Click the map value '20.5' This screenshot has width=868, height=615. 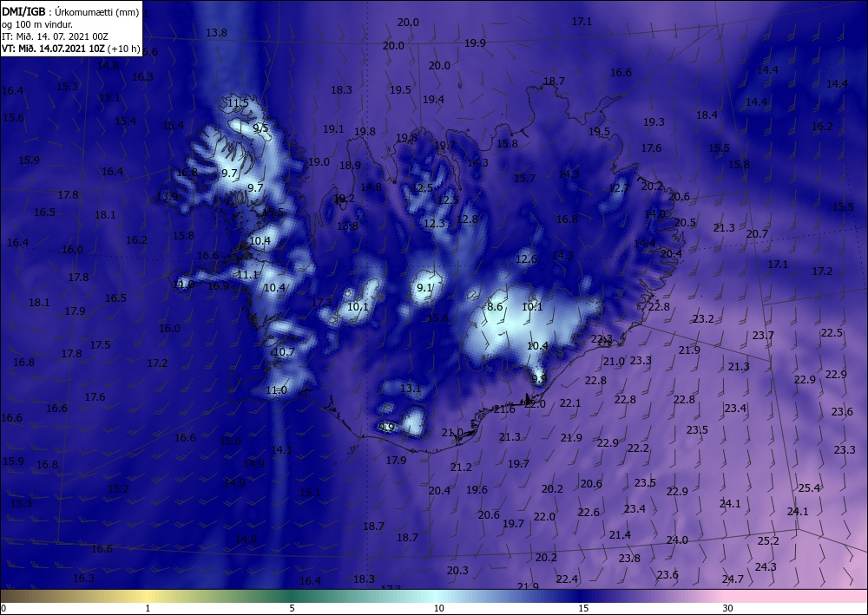coord(685,222)
